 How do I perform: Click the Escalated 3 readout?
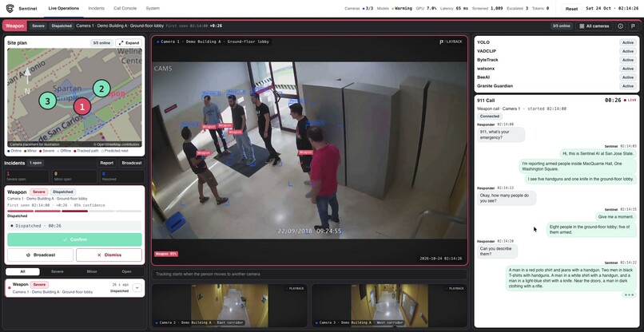point(518,8)
